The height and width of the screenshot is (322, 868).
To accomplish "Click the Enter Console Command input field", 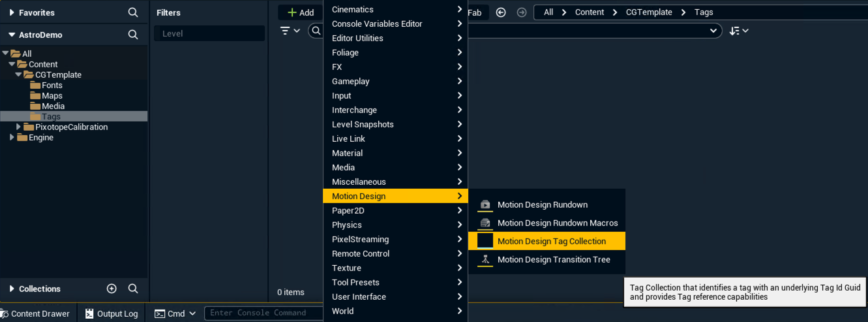I will tap(263, 314).
